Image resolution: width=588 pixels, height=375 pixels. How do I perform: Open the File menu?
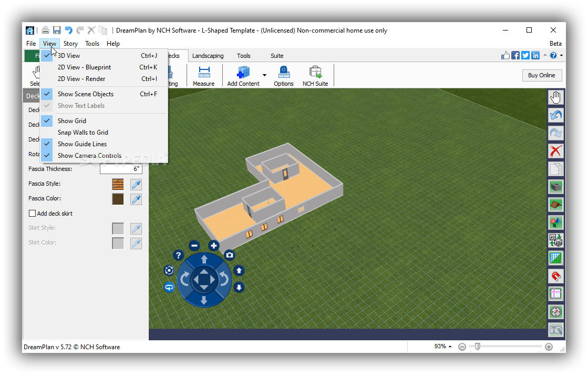pyautogui.click(x=31, y=44)
